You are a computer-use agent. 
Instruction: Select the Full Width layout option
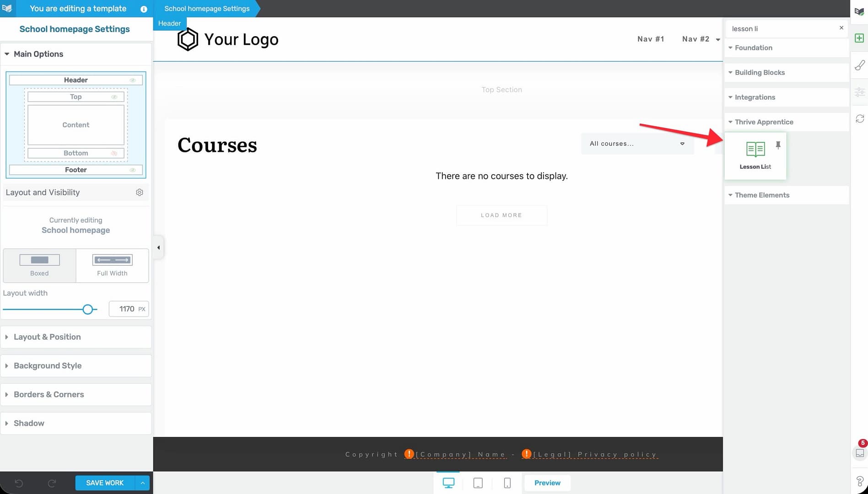click(x=112, y=265)
